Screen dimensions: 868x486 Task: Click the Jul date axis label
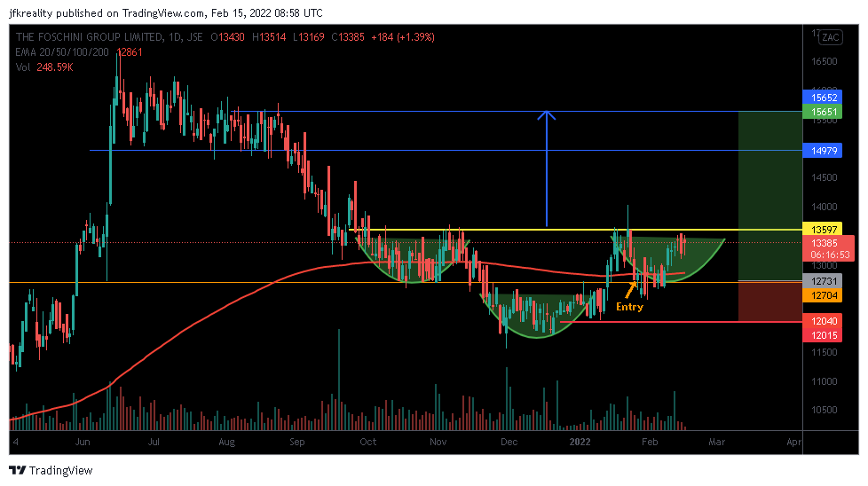coord(154,442)
